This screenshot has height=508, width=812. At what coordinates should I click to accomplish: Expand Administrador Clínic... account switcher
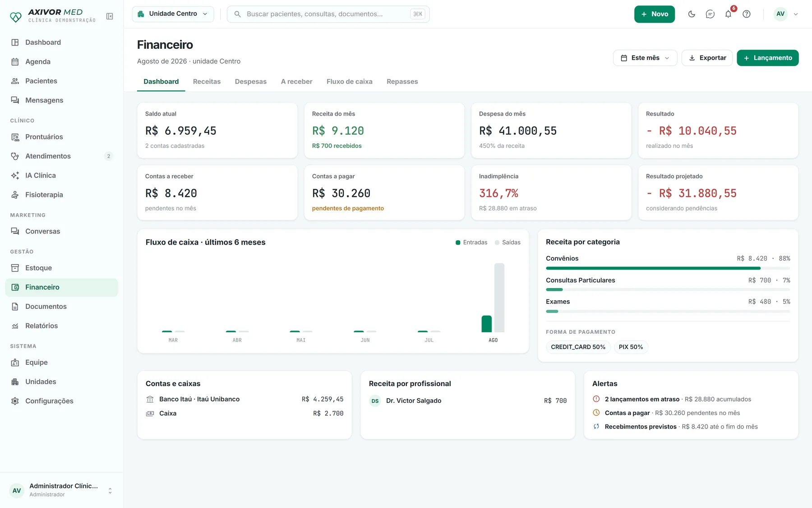(x=61, y=490)
